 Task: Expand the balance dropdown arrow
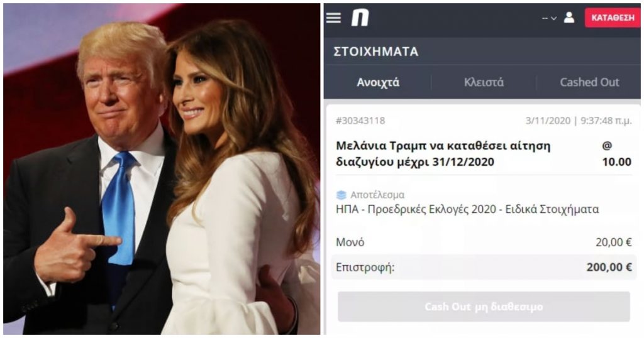click(553, 18)
